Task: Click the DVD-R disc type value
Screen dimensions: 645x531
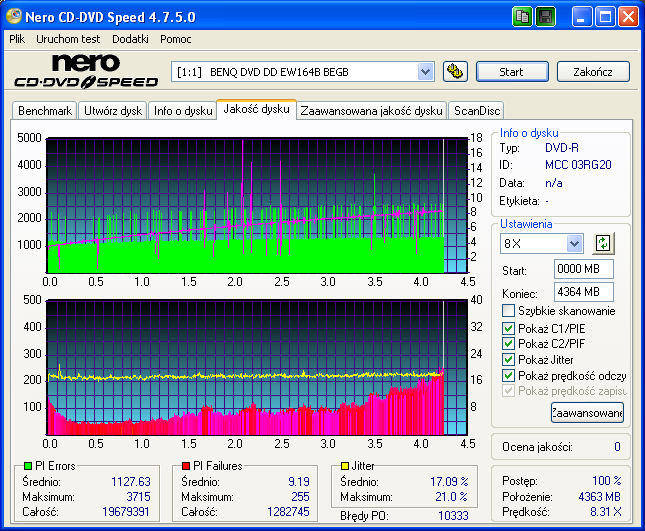Action: (x=561, y=148)
